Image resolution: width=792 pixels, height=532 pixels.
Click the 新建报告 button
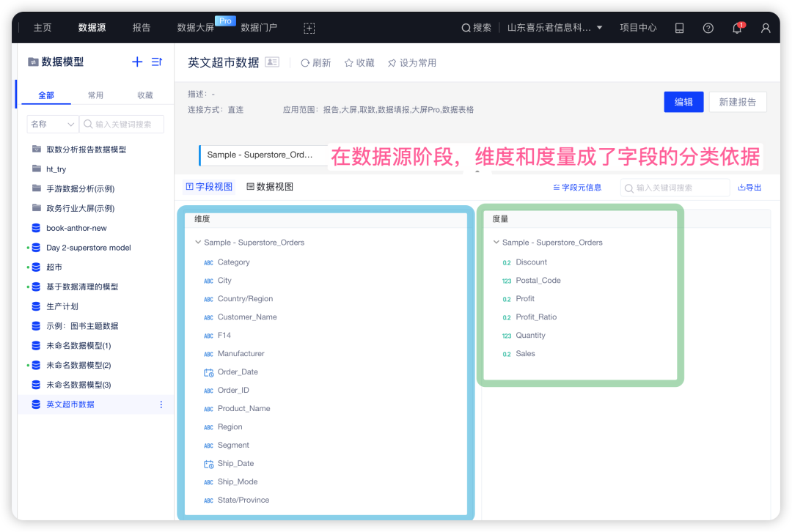tap(738, 102)
